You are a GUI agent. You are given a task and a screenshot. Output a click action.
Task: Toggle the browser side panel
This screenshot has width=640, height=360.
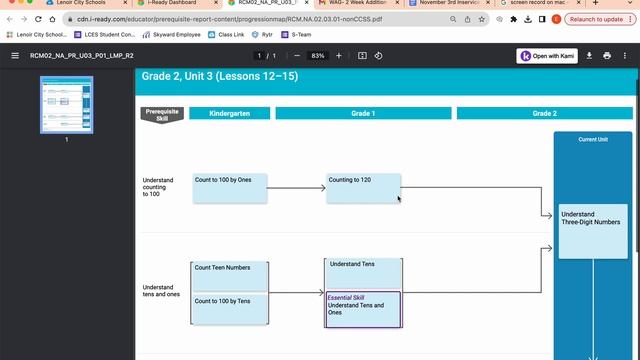[542, 19]
